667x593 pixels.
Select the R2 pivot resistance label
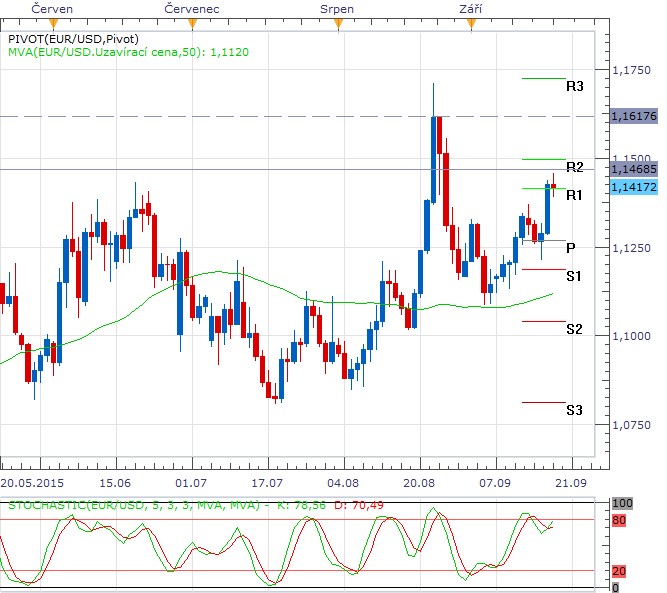coord(574,167)
